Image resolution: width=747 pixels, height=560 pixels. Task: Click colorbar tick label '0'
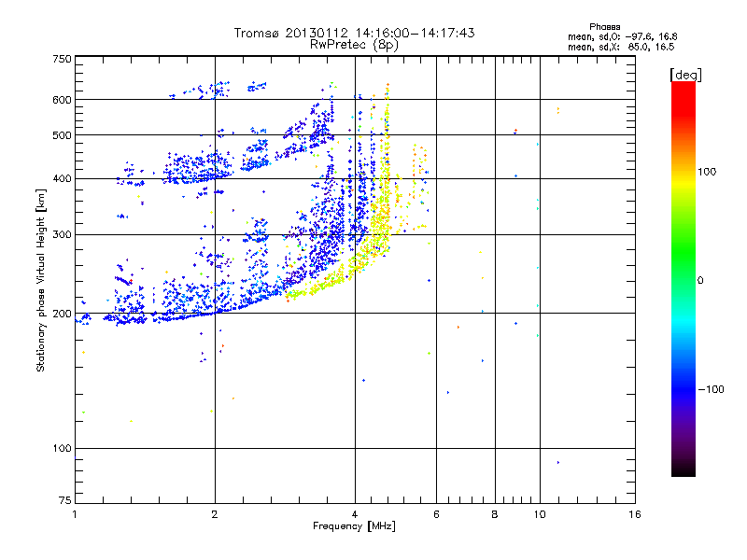point(700,281)
